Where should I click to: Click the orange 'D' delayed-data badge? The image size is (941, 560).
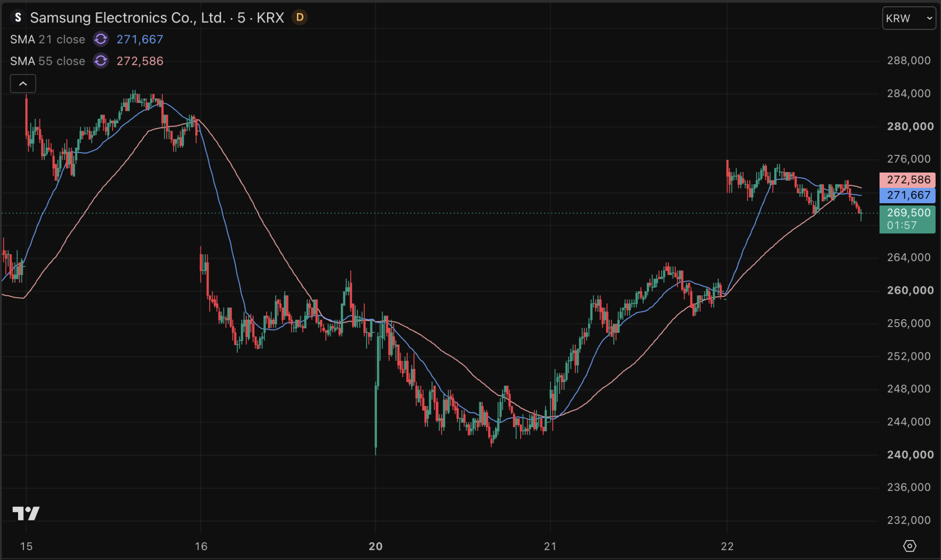click(300, 18)
